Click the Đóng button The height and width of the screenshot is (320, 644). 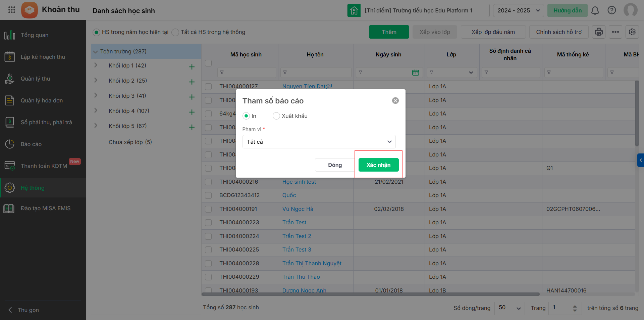point(335,165)
